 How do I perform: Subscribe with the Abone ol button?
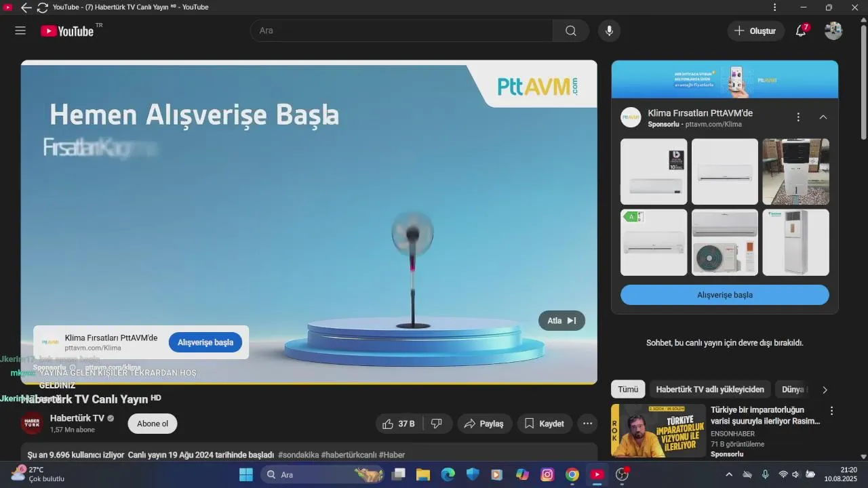pos(153,424)
